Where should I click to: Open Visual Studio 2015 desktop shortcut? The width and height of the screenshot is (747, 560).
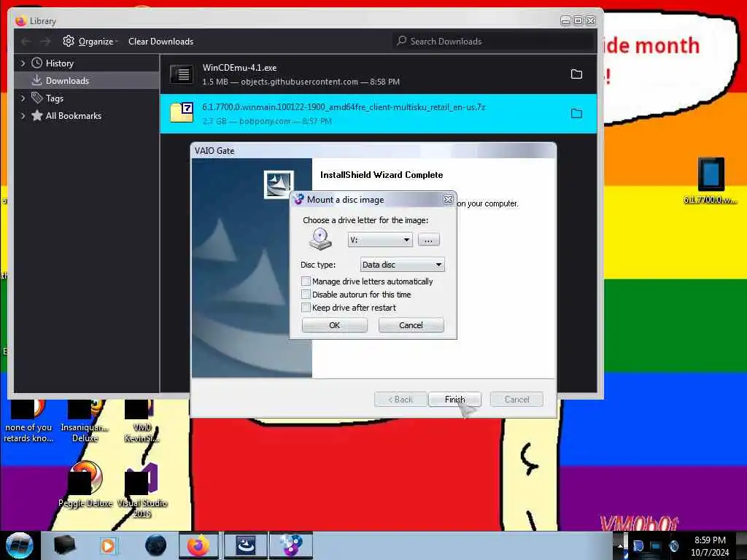click(142, 491)
